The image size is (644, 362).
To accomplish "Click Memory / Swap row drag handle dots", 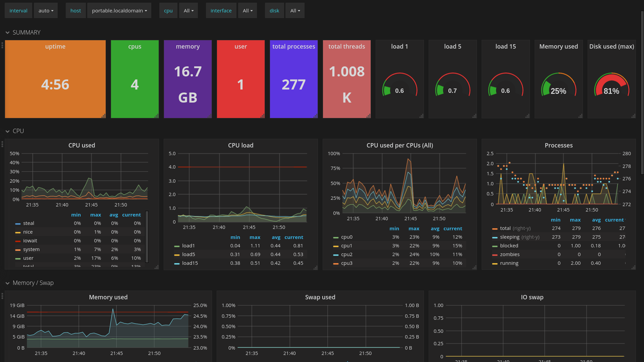I will (2, 296).
